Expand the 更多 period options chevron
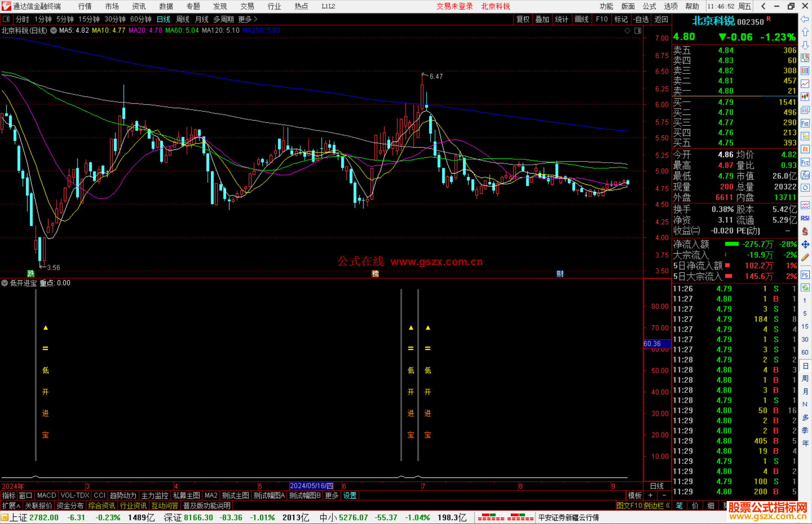The image size is (812, 524). pos(256,19)
